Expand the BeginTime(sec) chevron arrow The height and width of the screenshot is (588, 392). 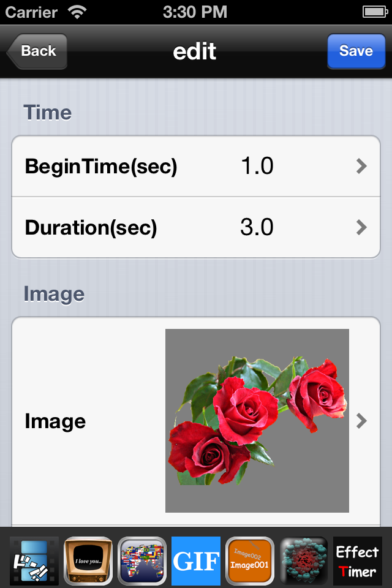pyautogui.click(x=361, y=166)
